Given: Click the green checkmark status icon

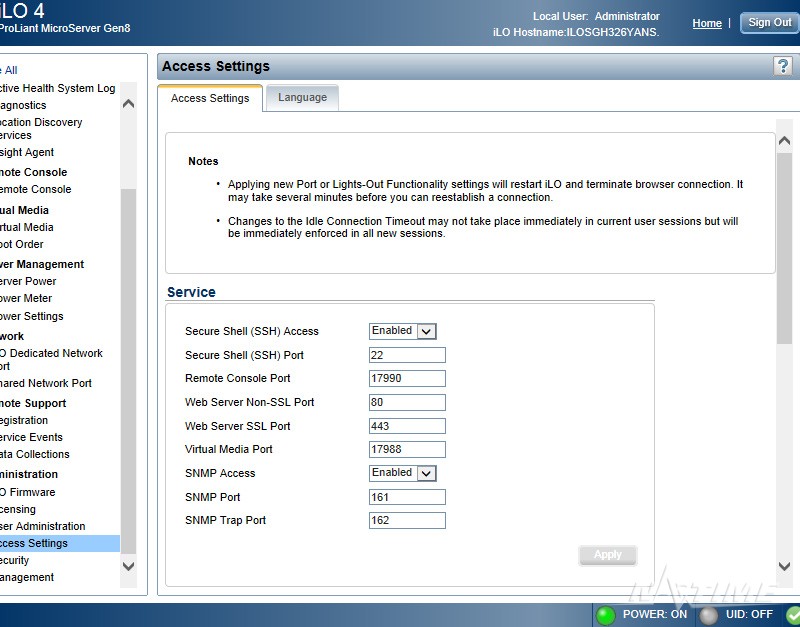Looking at the screenshot, I should 794,615.
